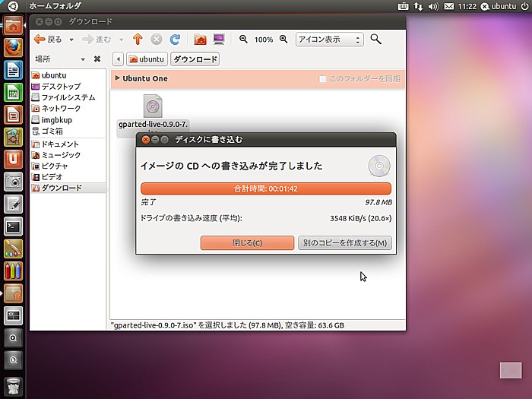Viewport: 532px width, 399px height.
Task: Open デスクトップ in the places sidebar
Action: [x=68, y=87]
